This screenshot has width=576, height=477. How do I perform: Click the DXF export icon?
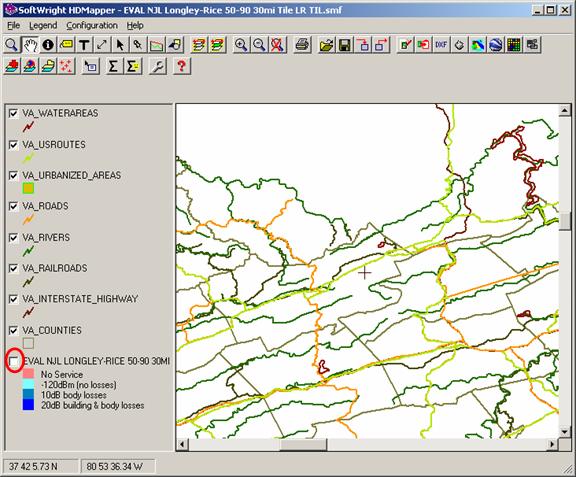point(441,45)
